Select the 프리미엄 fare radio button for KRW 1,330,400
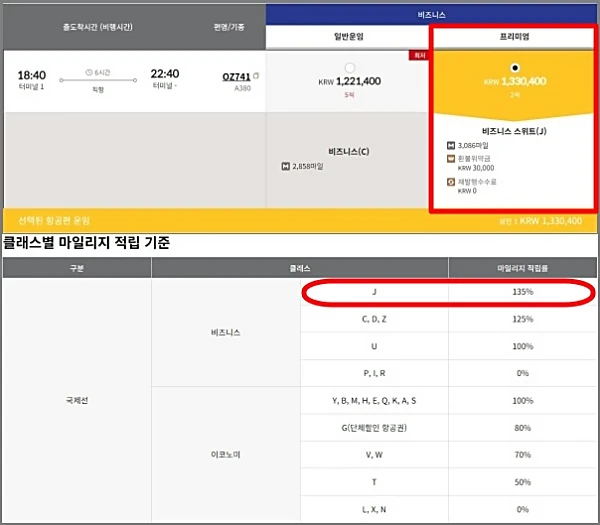The width and height of the screenshot is (600, 525). [x=515, y=68]
